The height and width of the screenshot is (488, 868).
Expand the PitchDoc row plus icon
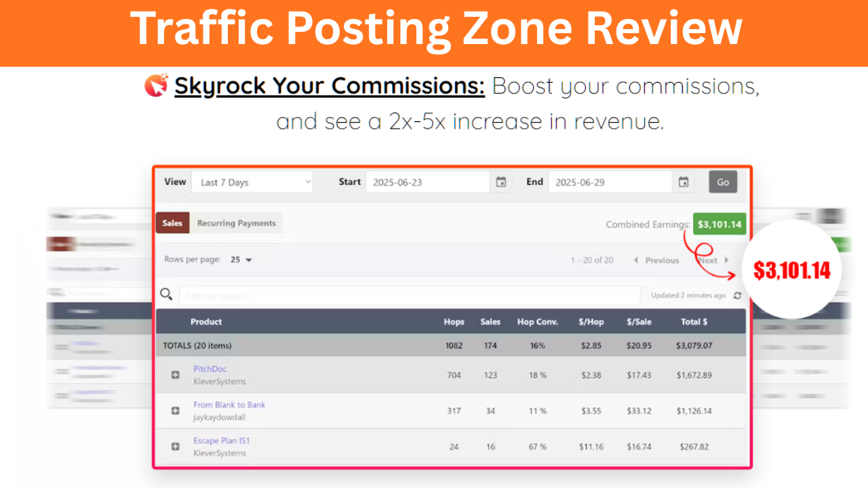tap(176, 375)
